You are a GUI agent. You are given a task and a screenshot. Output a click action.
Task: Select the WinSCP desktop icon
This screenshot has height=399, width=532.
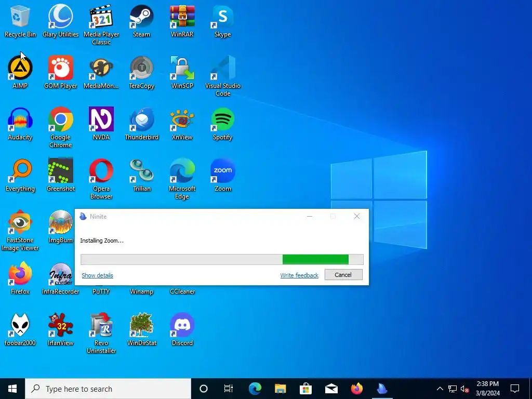coord(182,72)
